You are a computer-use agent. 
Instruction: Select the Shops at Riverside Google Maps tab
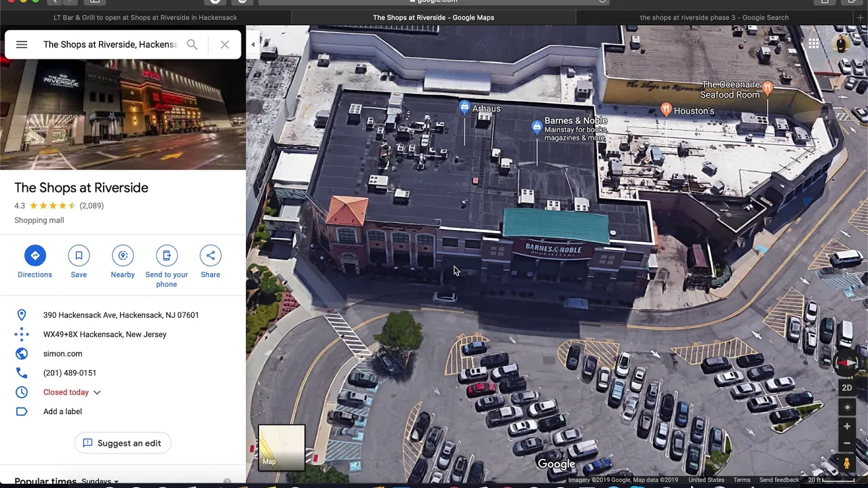433,18
